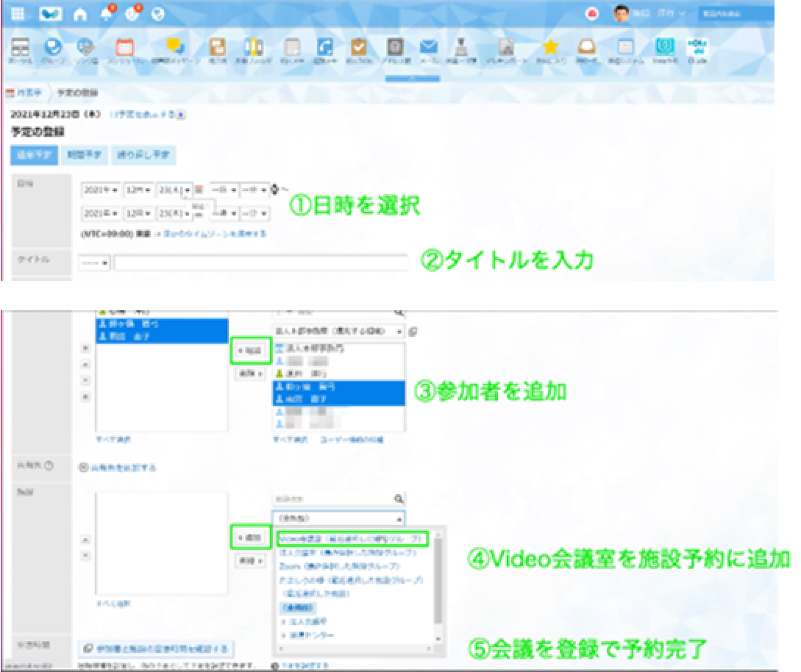Click the facility search magnifier icon
Image resolution: width=801 pixels, height=672 pixels.
(399, 498)
